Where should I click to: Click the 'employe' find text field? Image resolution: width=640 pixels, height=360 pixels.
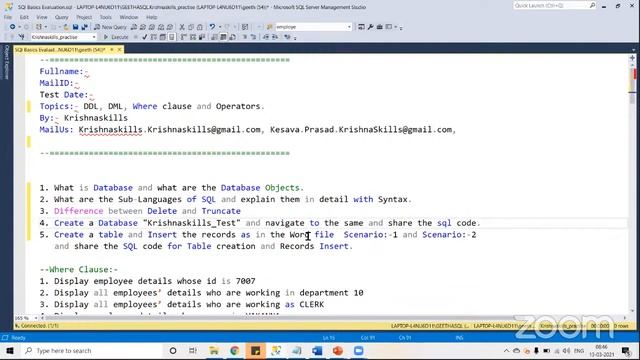(x=311, y=27)
